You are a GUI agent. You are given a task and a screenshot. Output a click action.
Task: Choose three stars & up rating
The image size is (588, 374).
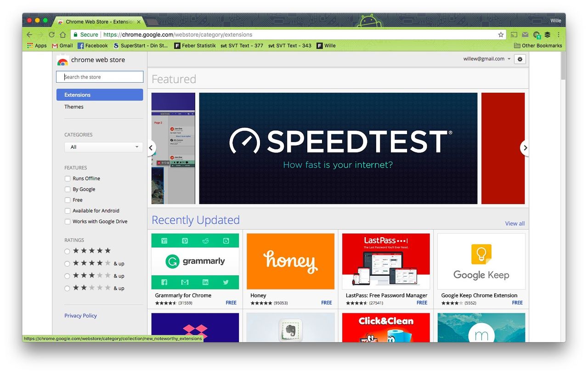point(67,276)
